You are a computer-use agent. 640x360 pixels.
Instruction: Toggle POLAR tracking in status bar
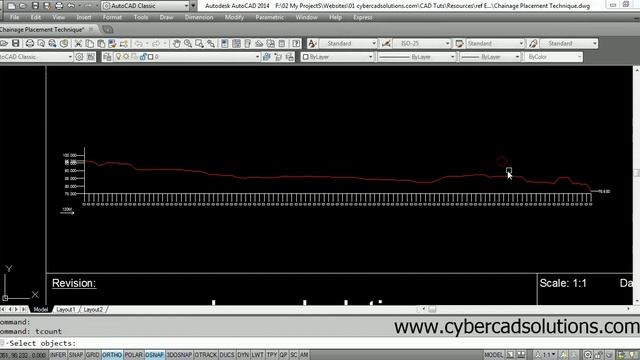[x=133, y=355]
